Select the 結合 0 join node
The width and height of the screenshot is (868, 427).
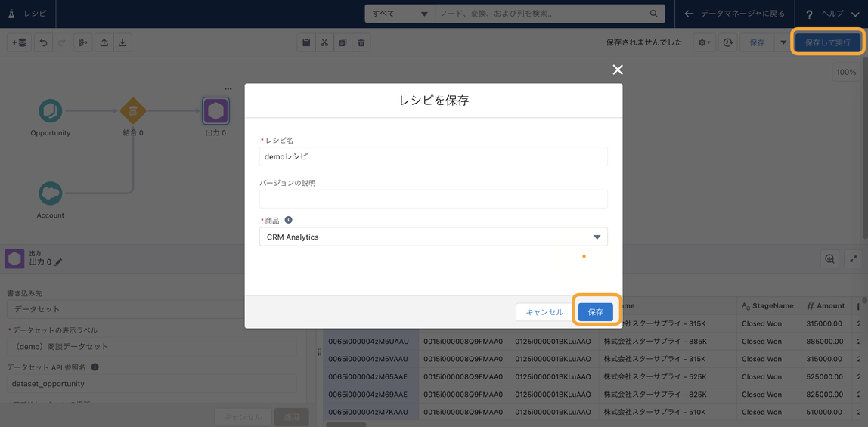[133, 110]
